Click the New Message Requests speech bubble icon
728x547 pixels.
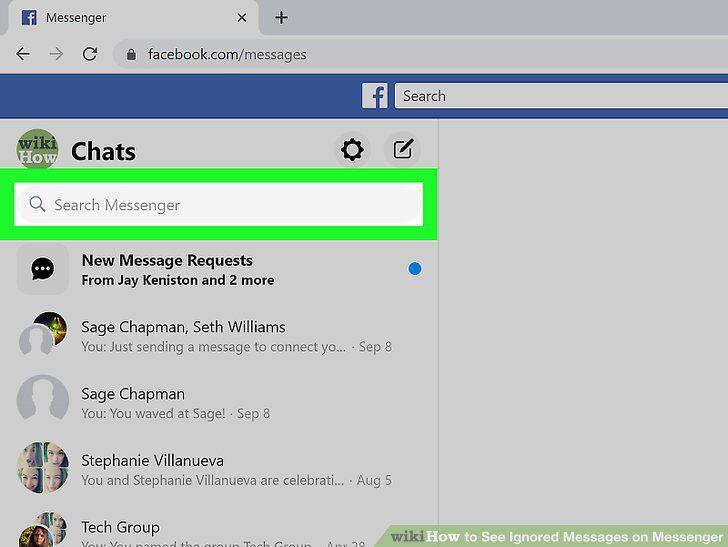coord(43,269)
